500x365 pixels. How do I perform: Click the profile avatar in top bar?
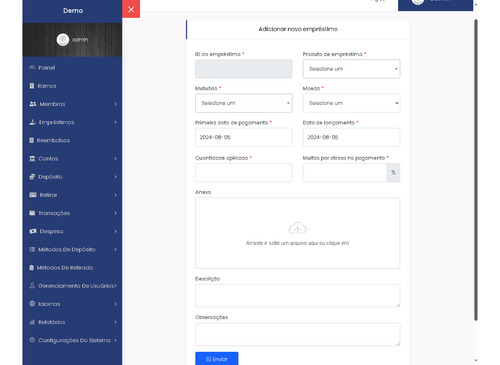click(418, 2)
